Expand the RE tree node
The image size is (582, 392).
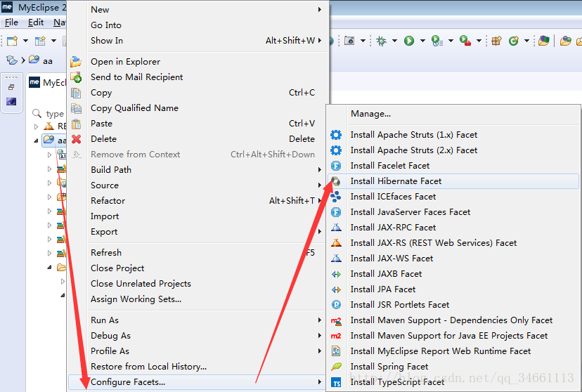pos(36,127)
